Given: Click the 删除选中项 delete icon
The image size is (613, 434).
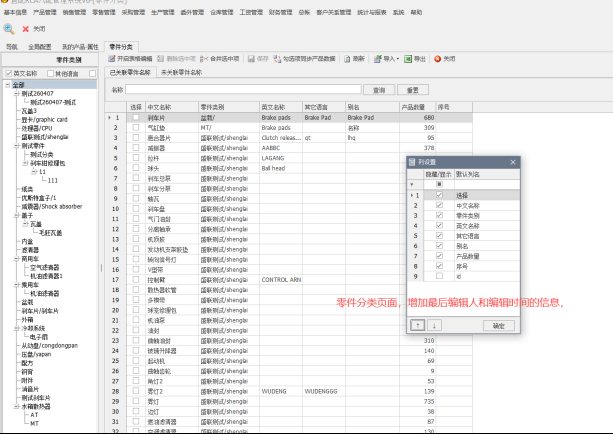Looking at the screenshot, I should coord(161,59).
